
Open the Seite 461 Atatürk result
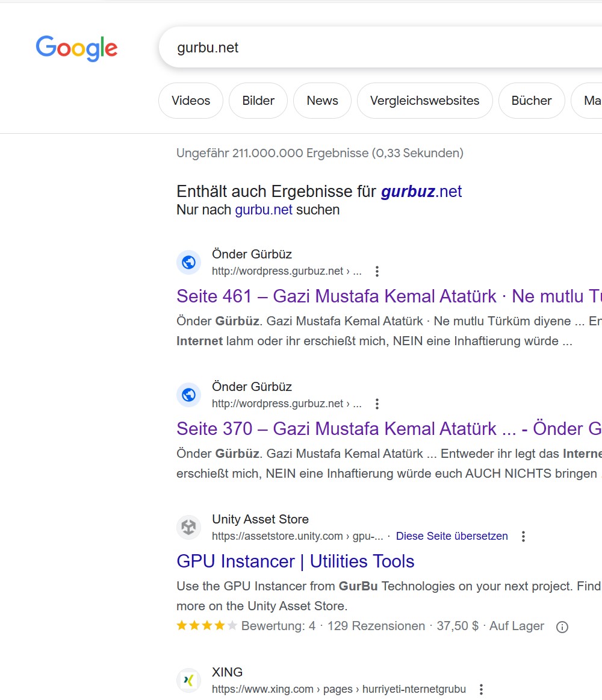click(x=389, y=296)
